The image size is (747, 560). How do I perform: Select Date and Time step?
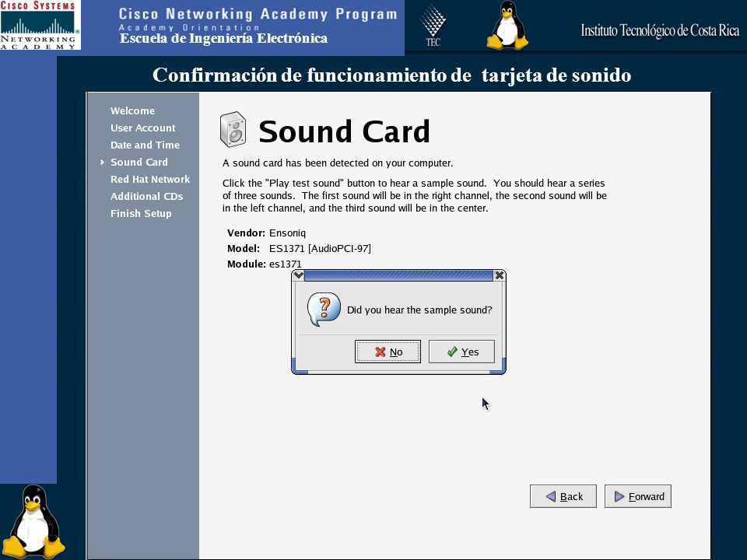[145, 145]
